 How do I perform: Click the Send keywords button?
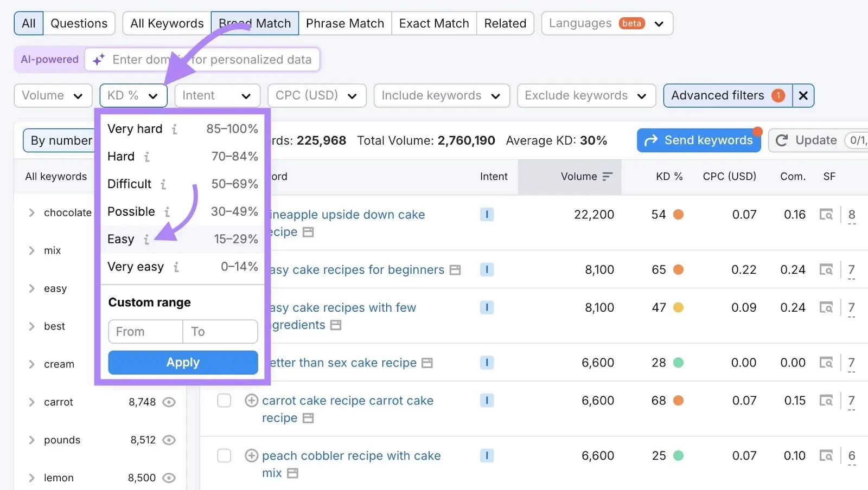click(x=699, y=140)
